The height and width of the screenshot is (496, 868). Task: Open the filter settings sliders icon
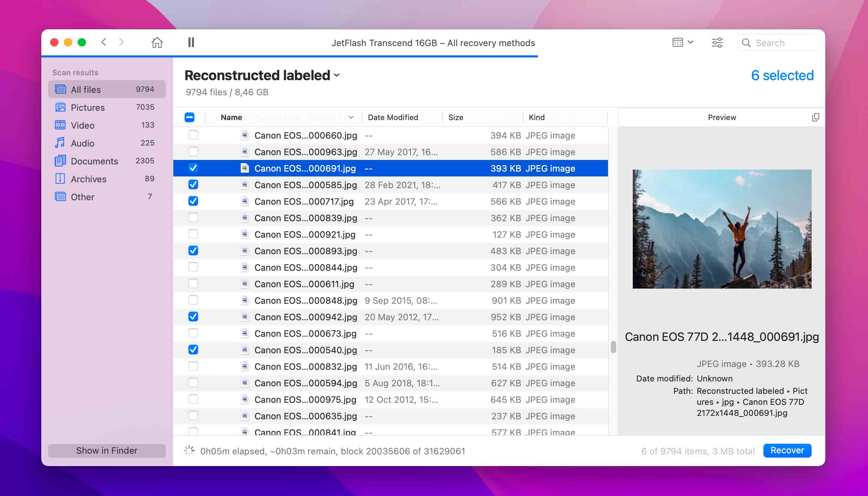[717, 43]
